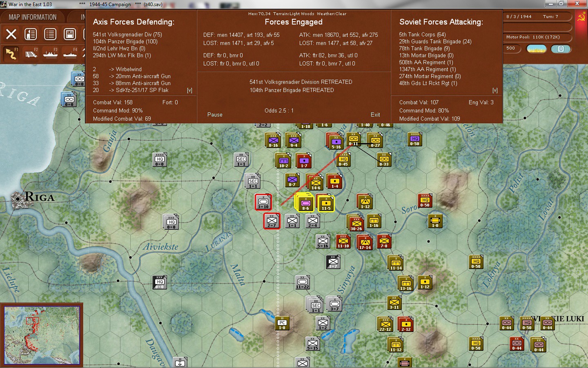Select the 0-45 Soviet HQ counter
The height and width of the screenshot is (368, 588).
click(x=343, y=160)
